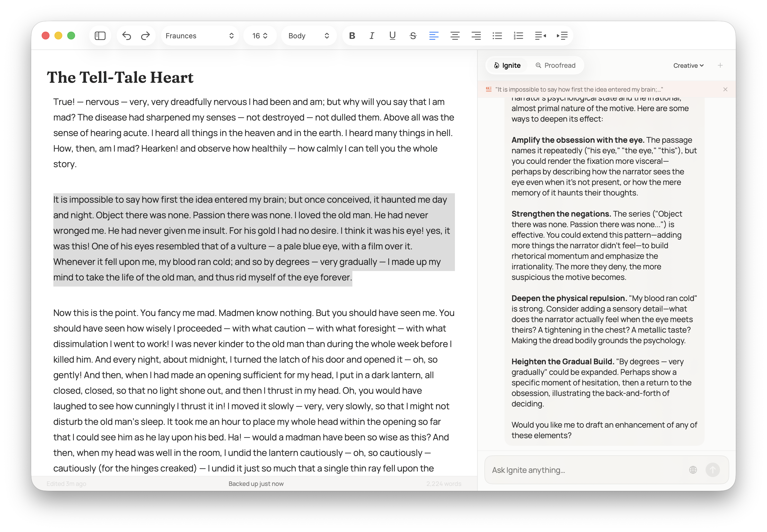
Task: Open the Fraunces font dropdown
Action: point(200,36)
